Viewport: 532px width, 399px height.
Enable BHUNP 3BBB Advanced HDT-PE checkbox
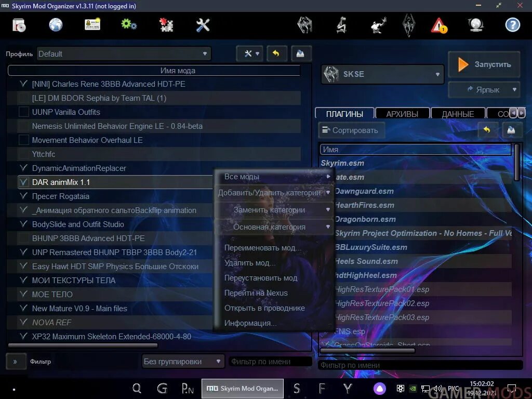tap(23, 238)
